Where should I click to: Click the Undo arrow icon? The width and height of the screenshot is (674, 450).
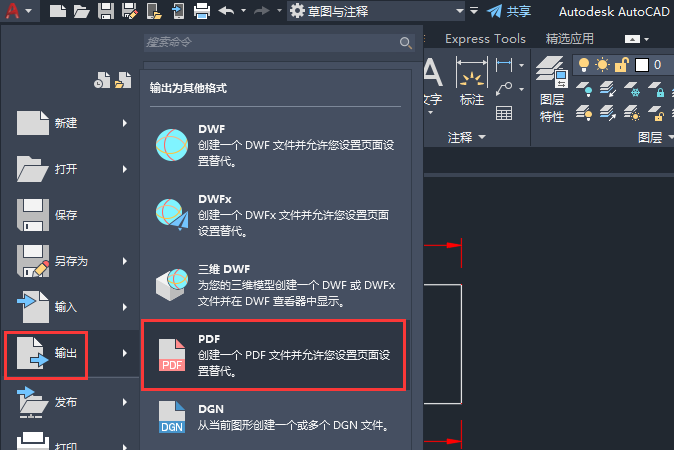click(227, 11)
